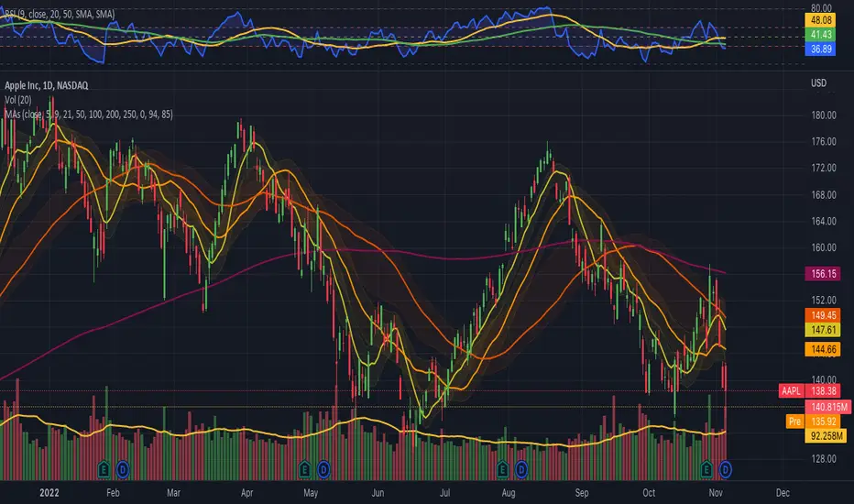Click the AAPL symbol price tag

[x=792, y=390]
